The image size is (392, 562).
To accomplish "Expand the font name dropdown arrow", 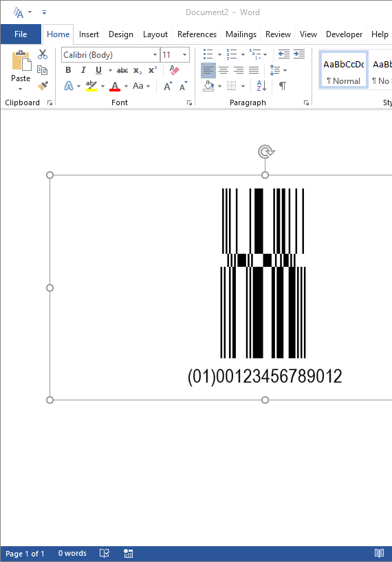I will point(155,55).
